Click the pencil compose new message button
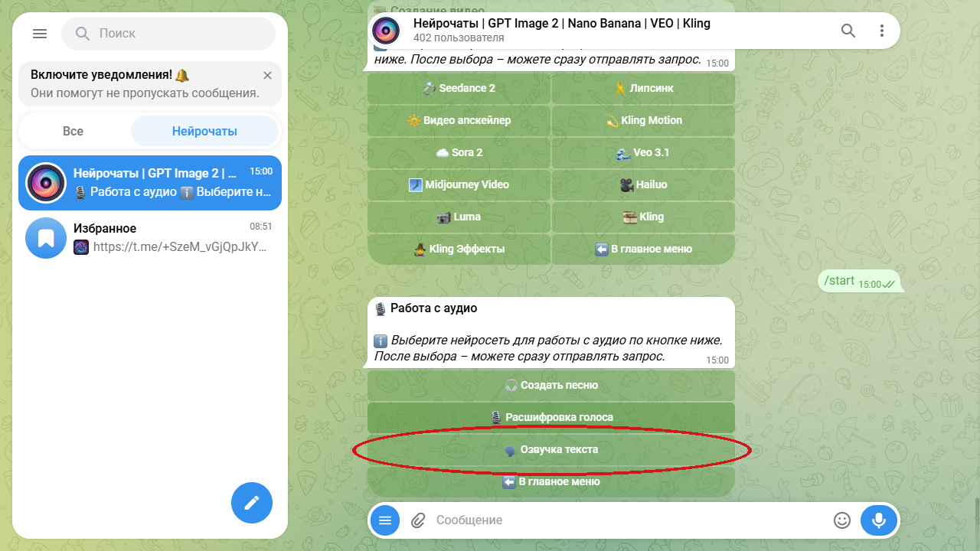980x551 pixels. (252, 503)
